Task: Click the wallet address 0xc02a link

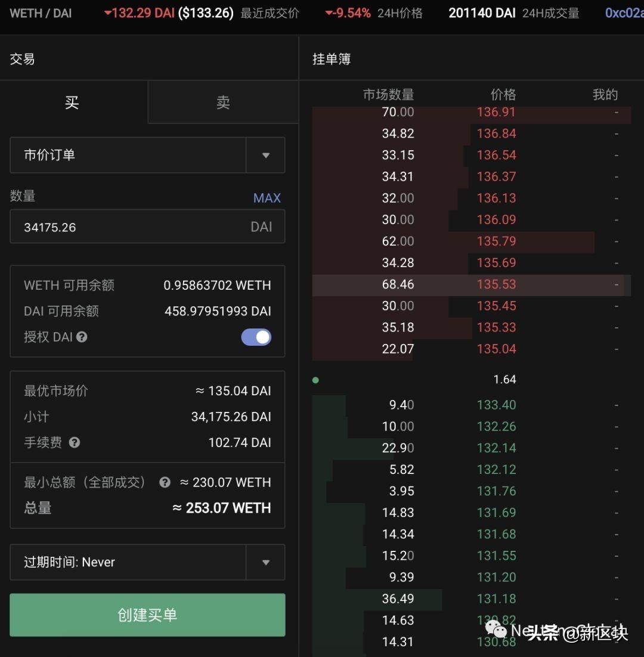Action: click(x=624, y=13)
